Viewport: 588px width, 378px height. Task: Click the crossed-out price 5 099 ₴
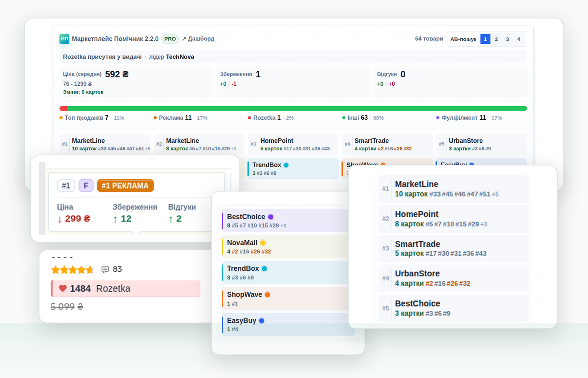67,307
